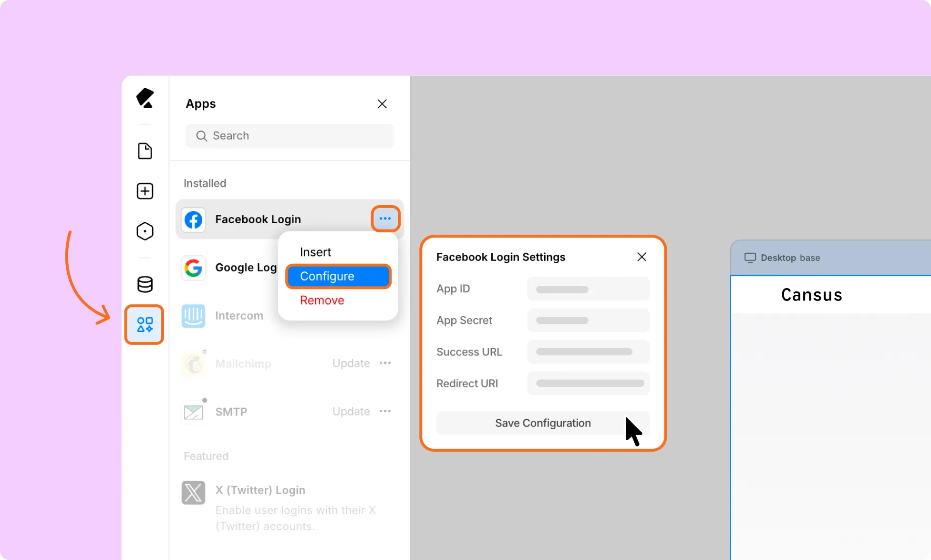The height and width of the screenshot is (560, 931).
Task: Choose Remove from the context menu
Action: point(322,301)
